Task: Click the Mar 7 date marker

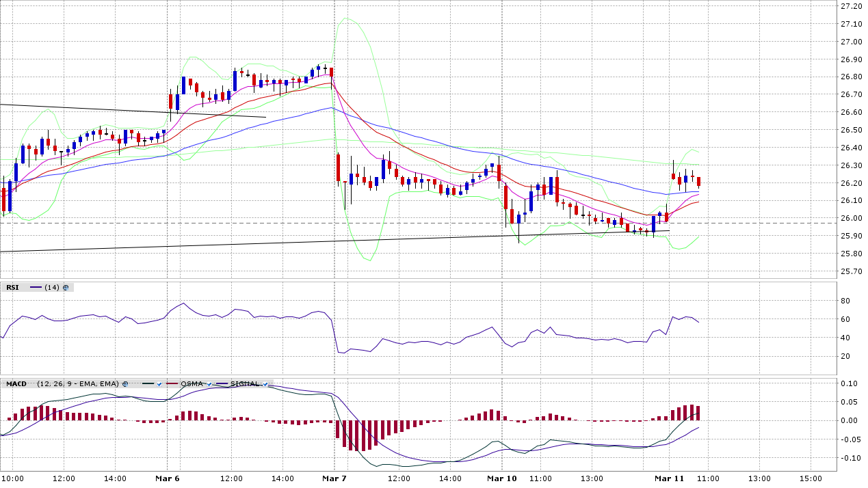Action: [x=334, y=478]
